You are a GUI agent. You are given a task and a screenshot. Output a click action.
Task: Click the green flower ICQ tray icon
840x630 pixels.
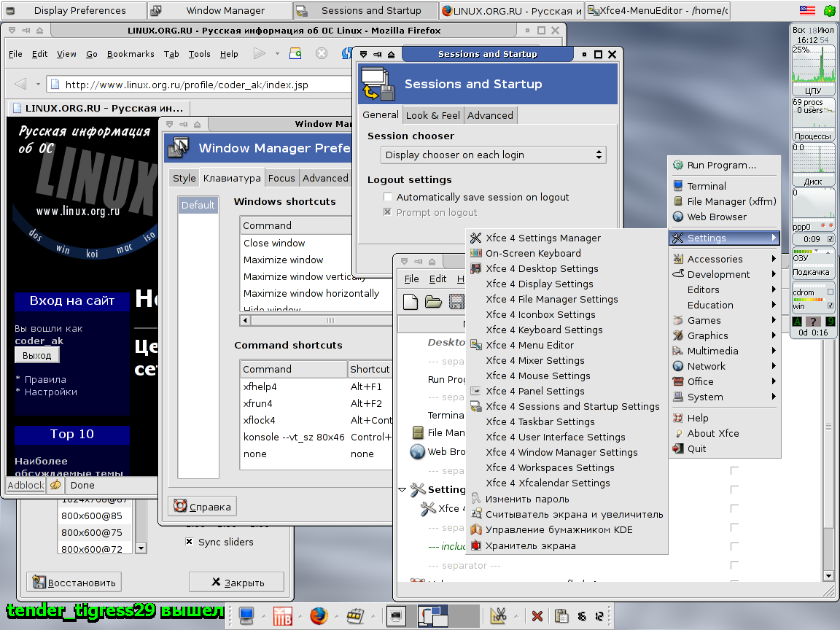coord(828,10)
